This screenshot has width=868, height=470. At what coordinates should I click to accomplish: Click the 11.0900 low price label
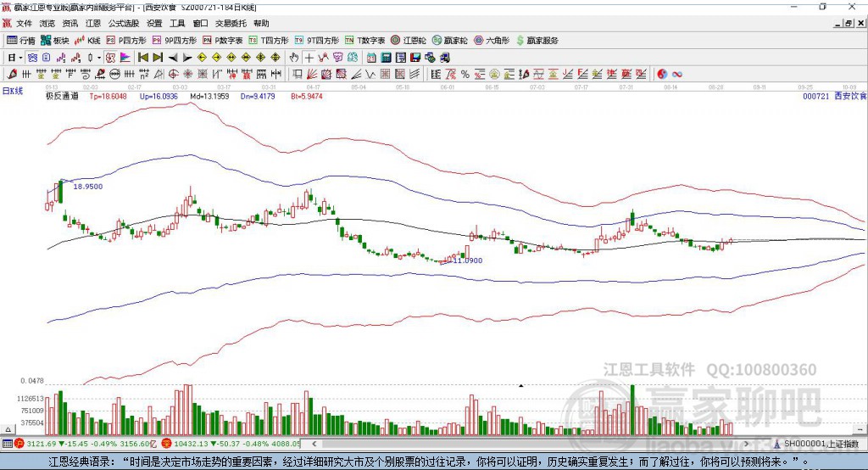pos(468,260)
